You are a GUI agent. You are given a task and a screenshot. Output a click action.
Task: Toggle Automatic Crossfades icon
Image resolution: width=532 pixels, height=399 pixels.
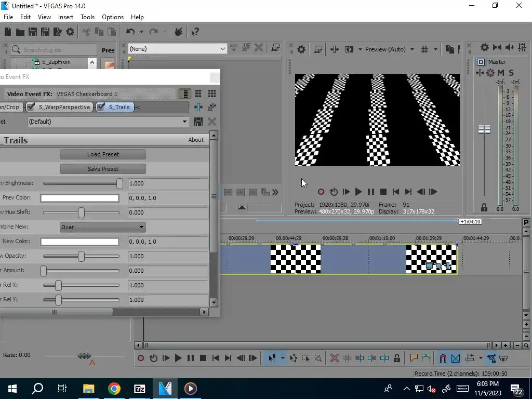(455, 358)
